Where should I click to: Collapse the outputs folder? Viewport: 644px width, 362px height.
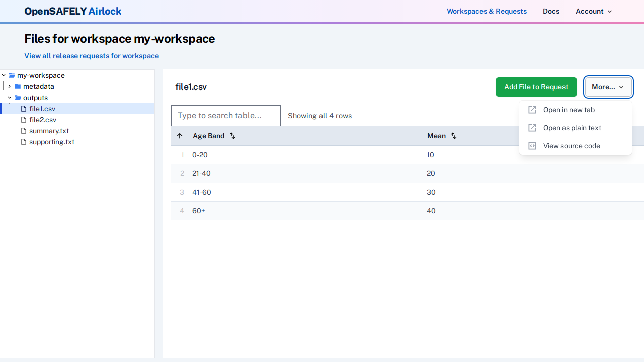[9, 98]
